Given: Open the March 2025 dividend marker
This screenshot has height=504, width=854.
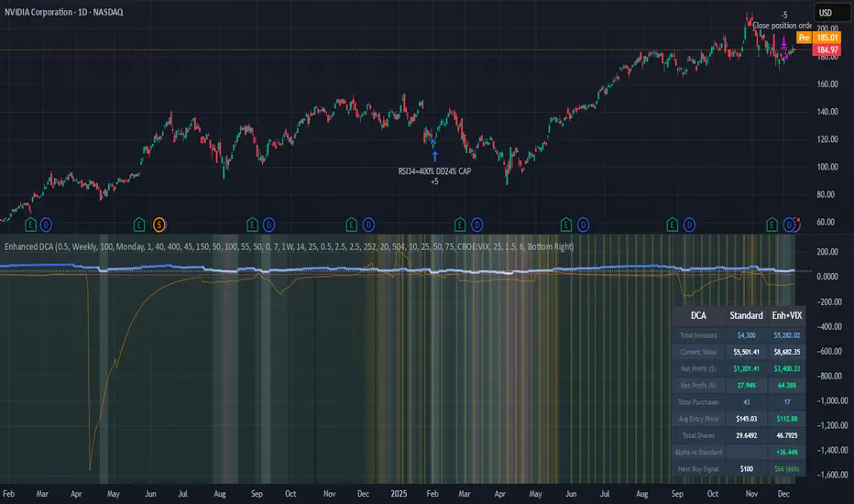Looking at the screenshot, I should pos(477,225).
